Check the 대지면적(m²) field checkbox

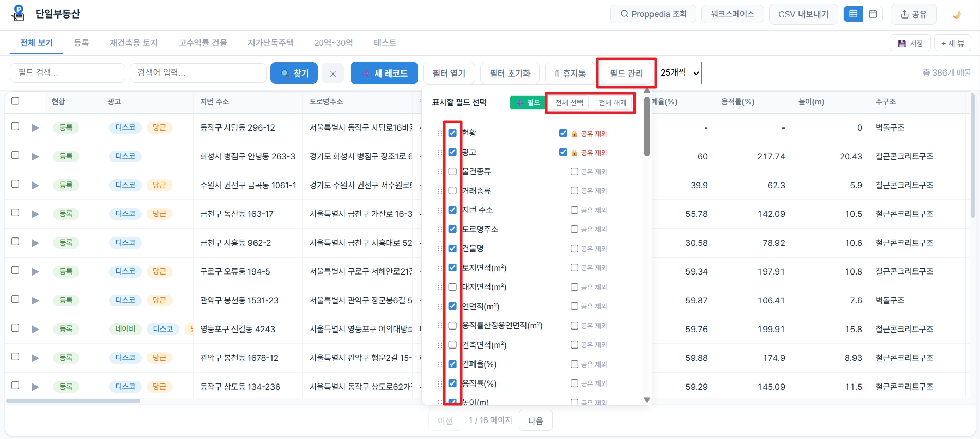[452, 287]
